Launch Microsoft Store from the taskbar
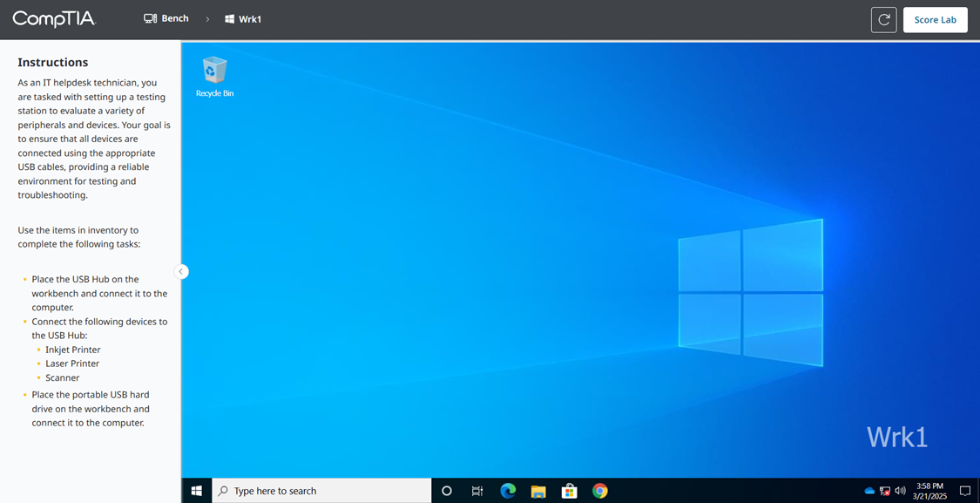 (569, 491)
